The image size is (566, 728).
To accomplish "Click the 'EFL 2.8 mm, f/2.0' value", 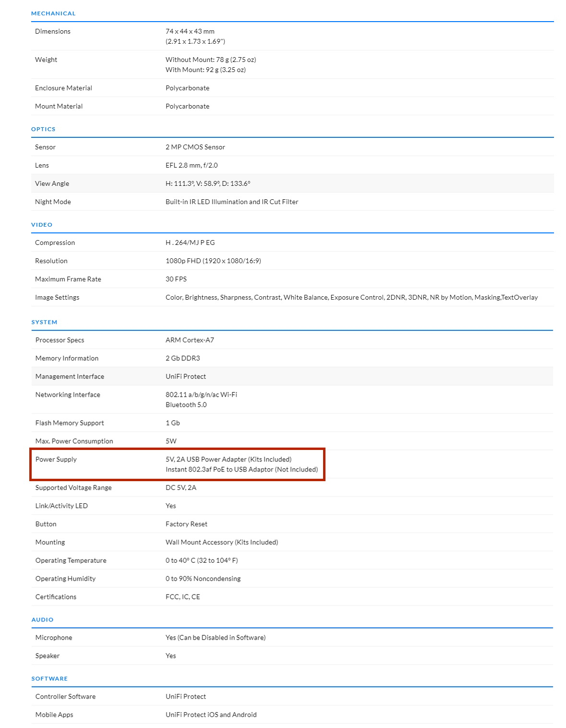I will click(192, 165).
